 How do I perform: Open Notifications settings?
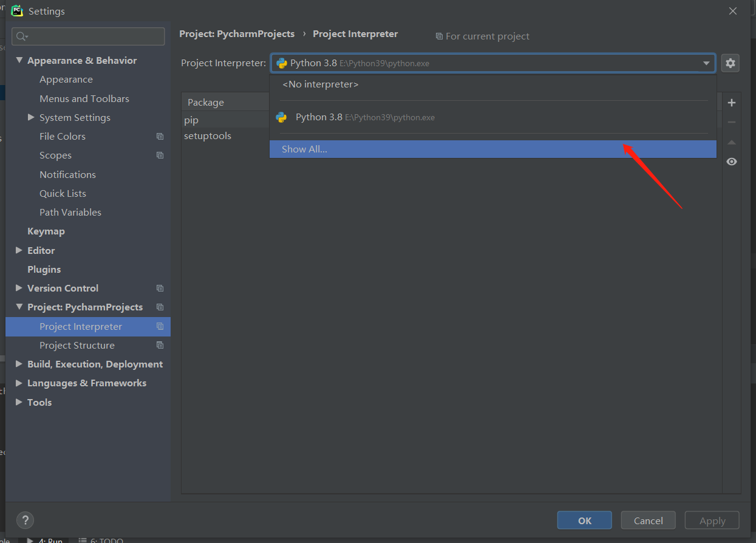67,174
